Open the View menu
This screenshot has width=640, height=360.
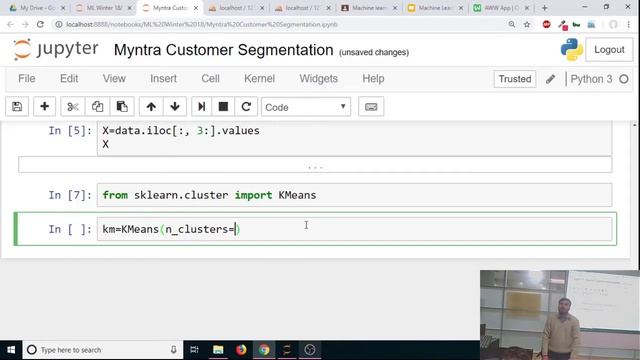tap(114, 79)
